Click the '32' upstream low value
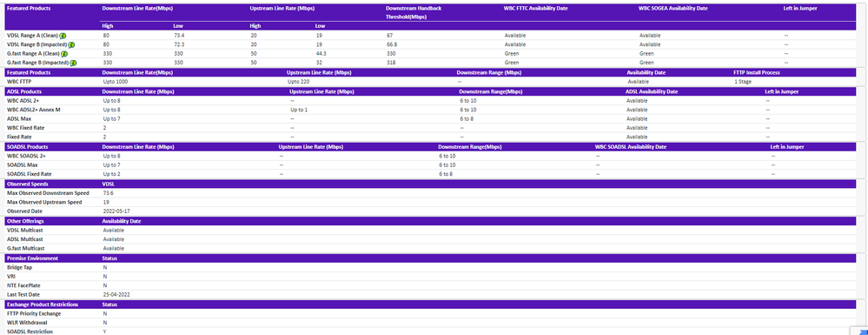 [x=318, y=63]
